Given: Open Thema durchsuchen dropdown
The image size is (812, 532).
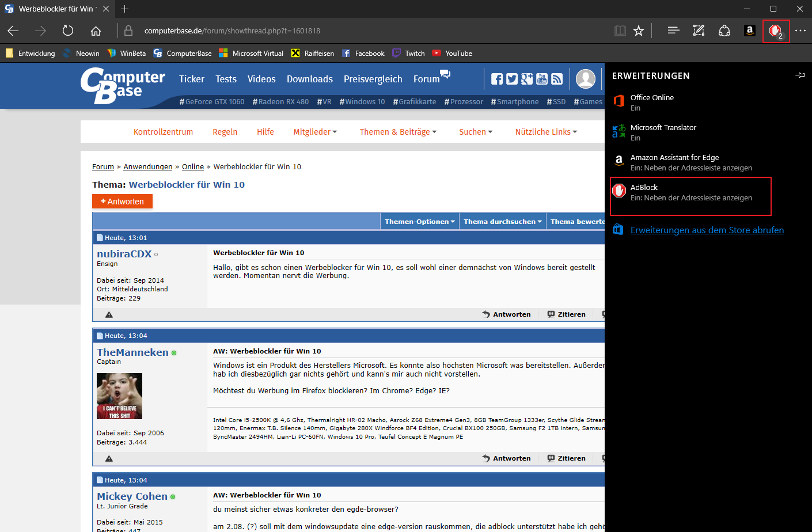Looking at the screenshot, I should pos(503,221).
